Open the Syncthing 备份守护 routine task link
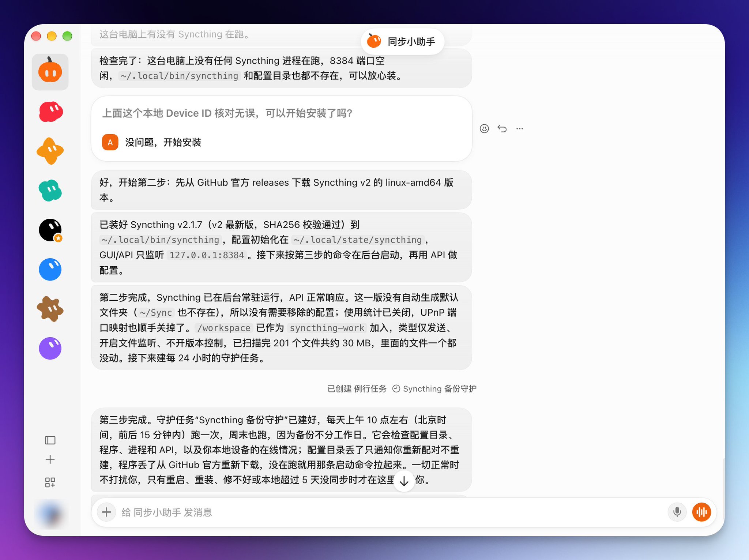Screen dimensions: 749x560 [434, 389]
